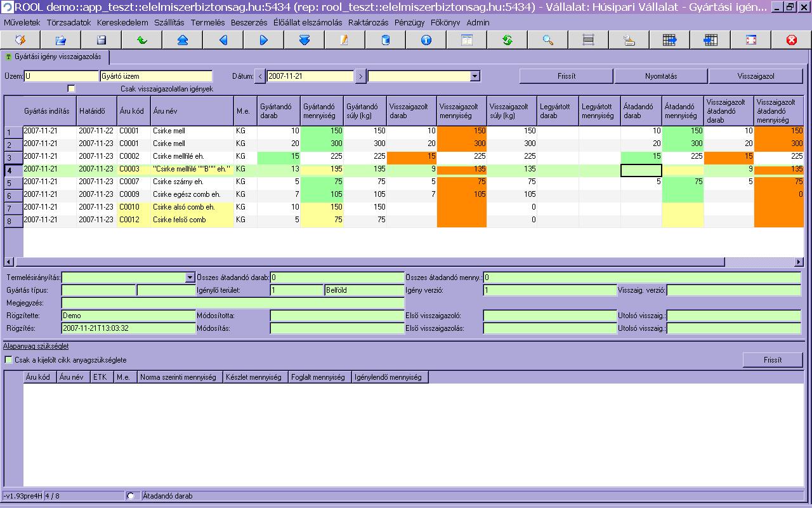
Task: Click the Visszaigazol button
Action: [x=756, y=76]
